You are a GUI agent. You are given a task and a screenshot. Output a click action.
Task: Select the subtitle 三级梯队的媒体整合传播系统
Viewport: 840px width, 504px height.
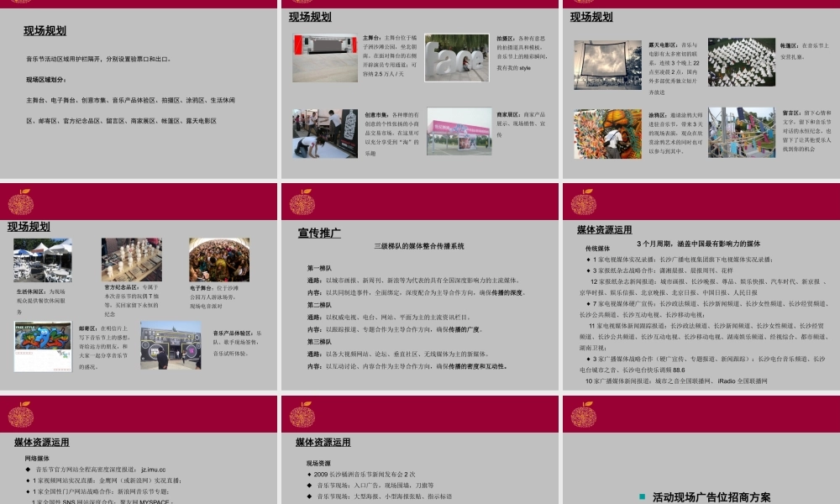[x=419, y=246]
